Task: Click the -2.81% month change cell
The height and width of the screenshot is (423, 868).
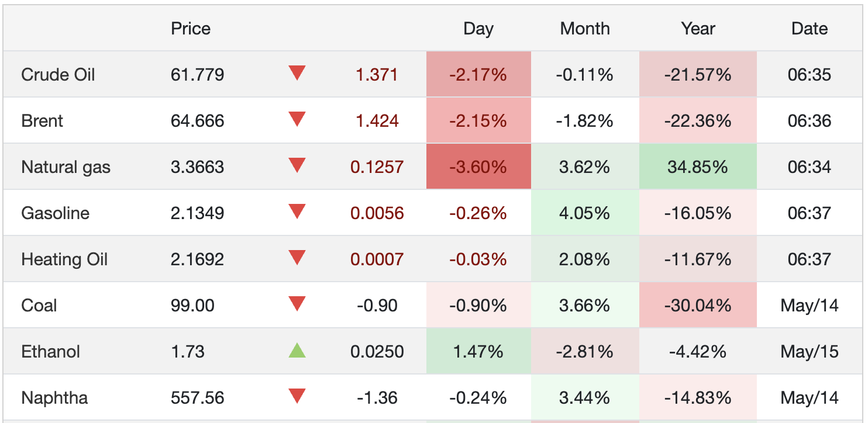Action: point(585,351)
